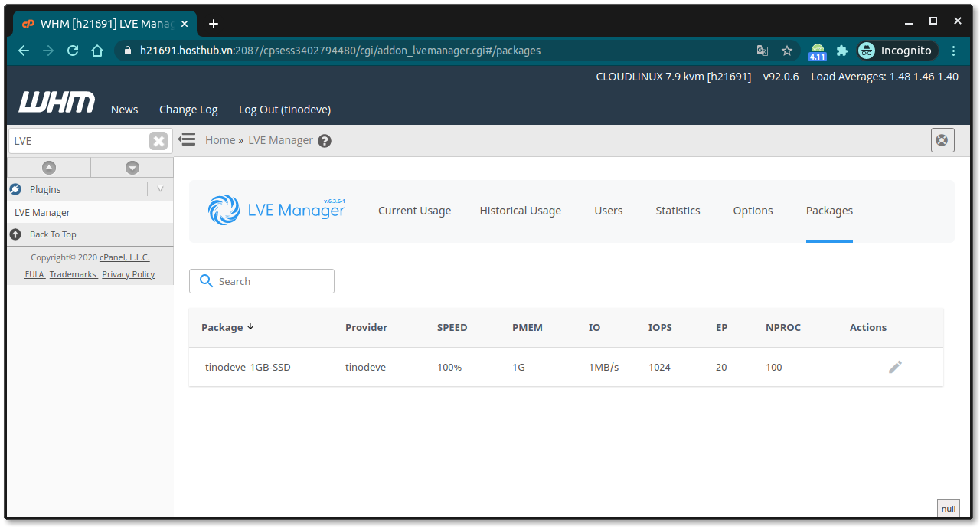Click the support lifebuoy icon
Viewport: 980px width, 527px height.
[x=942, y=140]
